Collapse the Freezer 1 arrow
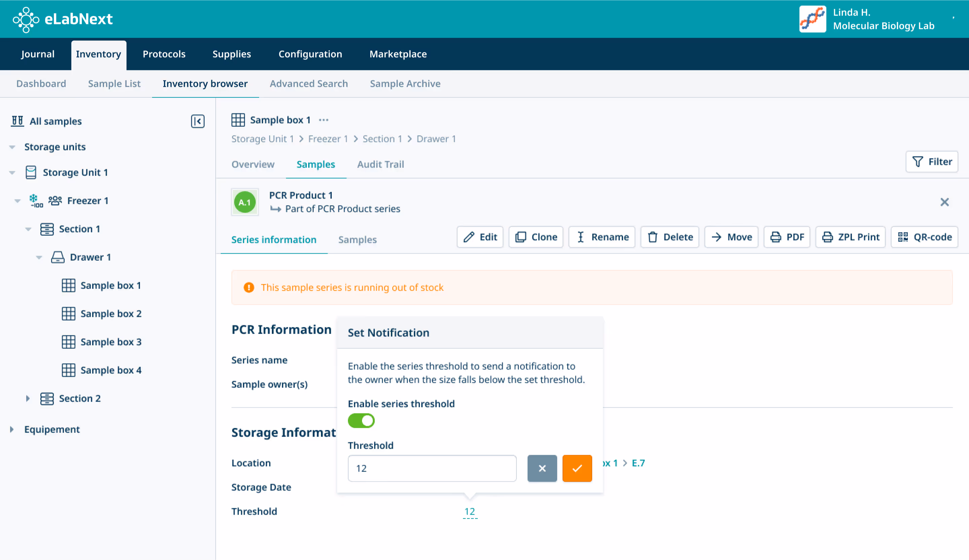 (18, 201)
